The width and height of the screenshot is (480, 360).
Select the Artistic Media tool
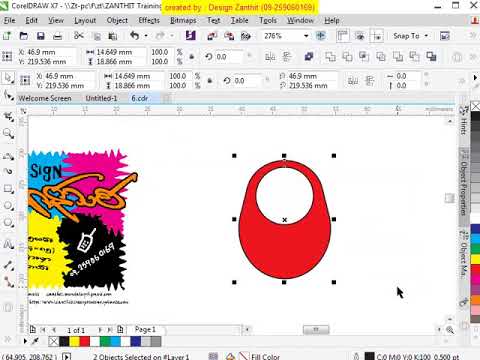(x=8, y=171)
